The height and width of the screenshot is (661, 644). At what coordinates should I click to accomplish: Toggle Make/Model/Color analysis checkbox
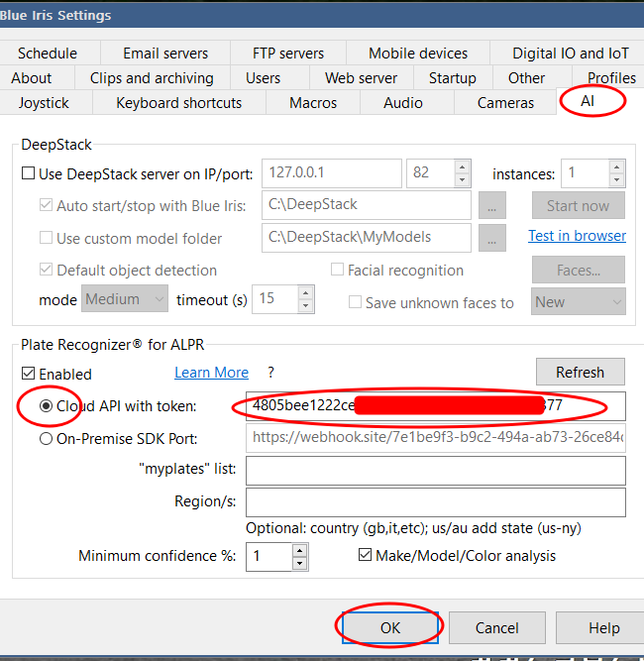(365, 555)
